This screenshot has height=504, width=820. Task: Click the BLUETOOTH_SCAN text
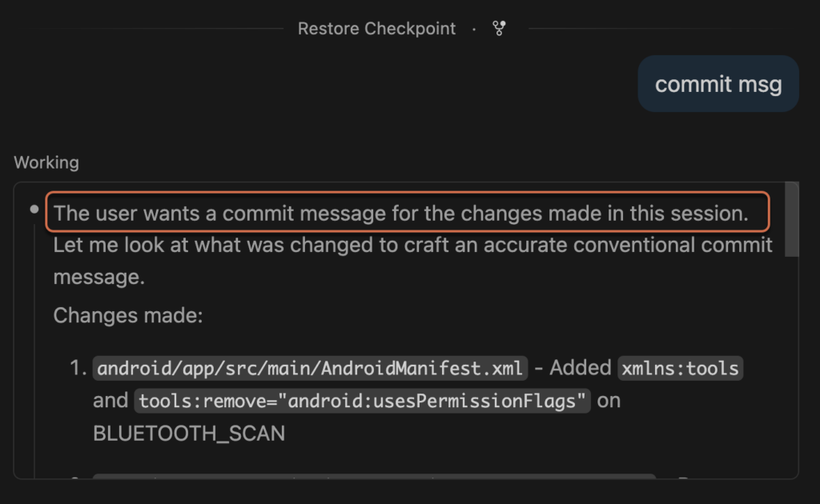click(189, 434)
